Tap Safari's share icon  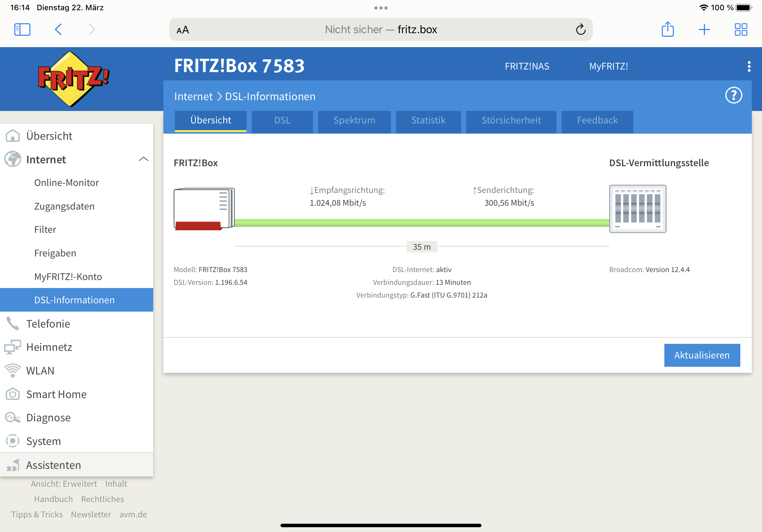pos(668,30)
